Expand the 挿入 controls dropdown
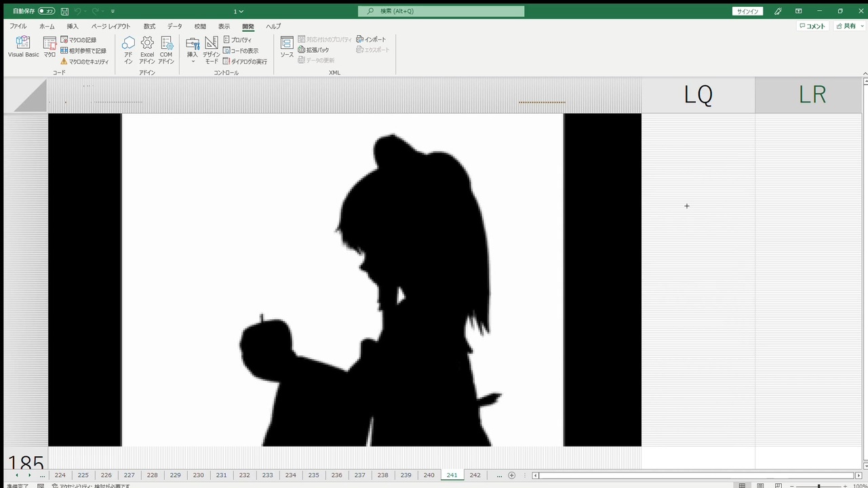868x488 pixels. click(193, 50)
